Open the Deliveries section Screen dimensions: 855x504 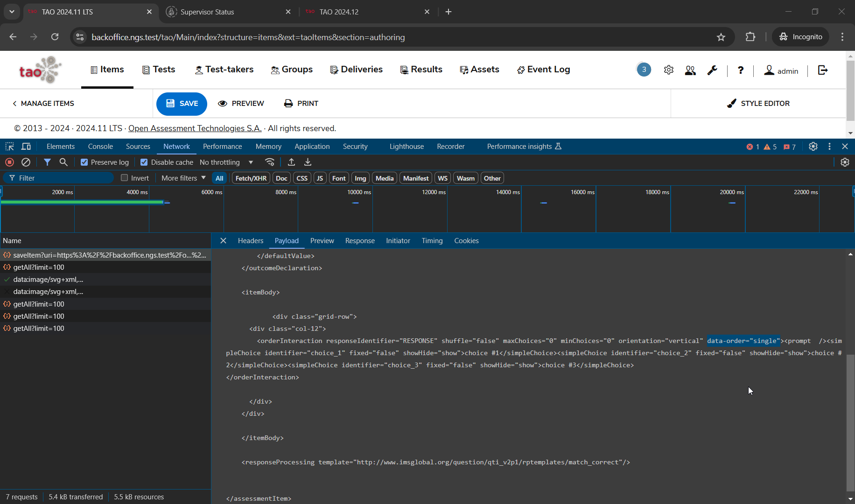356,70
